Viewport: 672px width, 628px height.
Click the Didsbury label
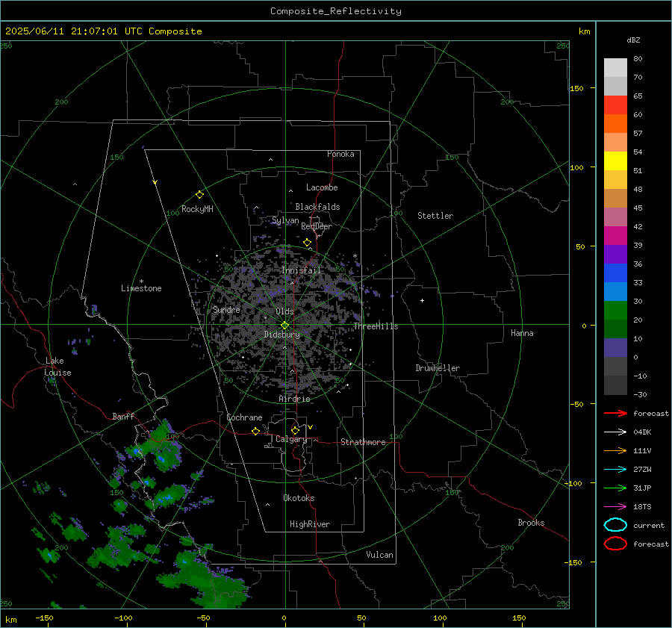coord(281,335)
